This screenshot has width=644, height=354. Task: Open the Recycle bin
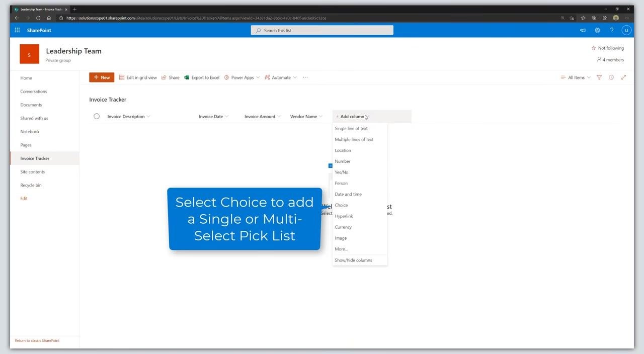(31, 185)
